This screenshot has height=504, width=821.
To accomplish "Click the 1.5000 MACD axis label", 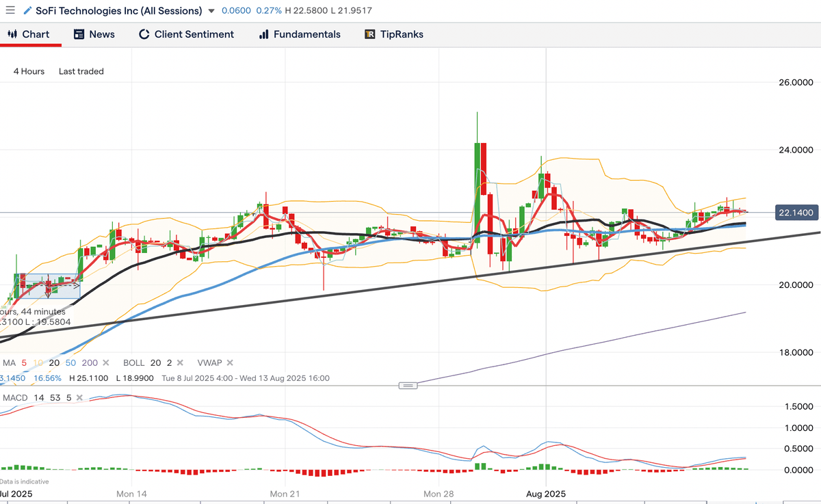I will (x=798, y=406).
